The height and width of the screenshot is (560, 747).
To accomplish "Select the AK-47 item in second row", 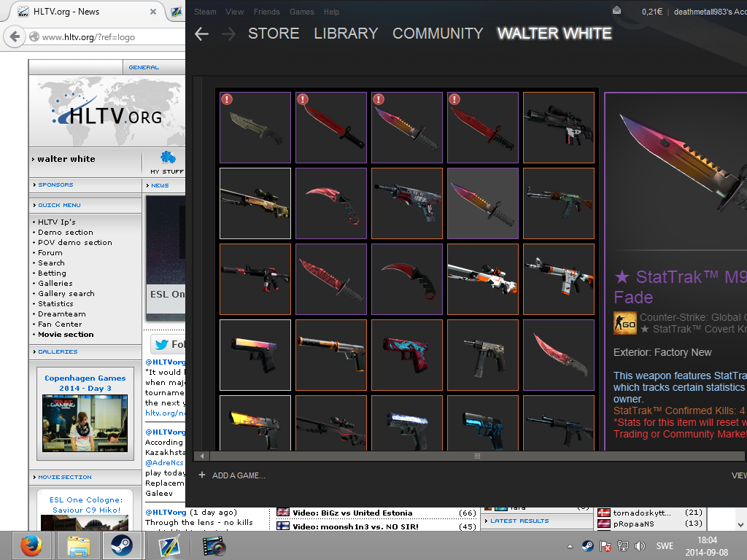I will tap(559, 203).
